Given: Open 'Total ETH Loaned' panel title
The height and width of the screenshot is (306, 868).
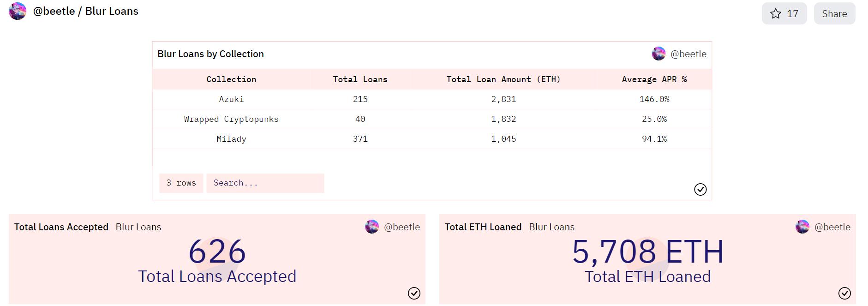Looking at the screenshot, I should click(x=483, y=227).
